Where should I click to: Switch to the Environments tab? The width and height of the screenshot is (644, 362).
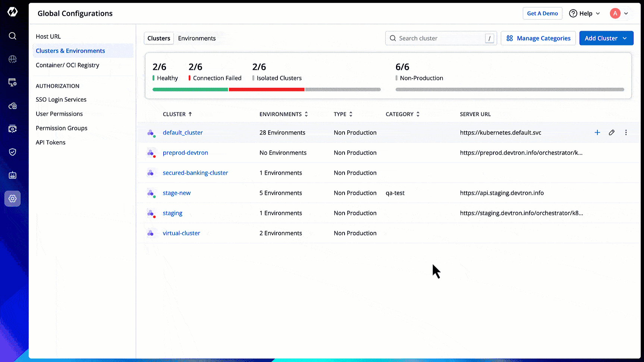[x=197, y=38]
